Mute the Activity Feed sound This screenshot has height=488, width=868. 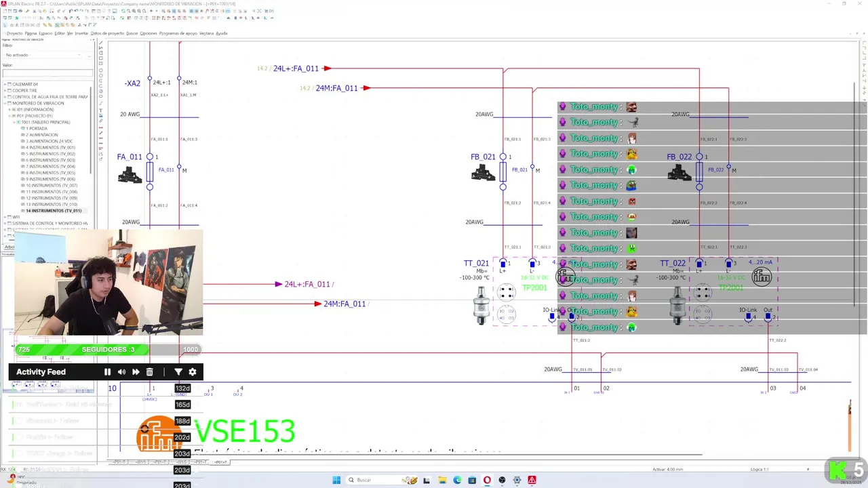pos(121,371)
